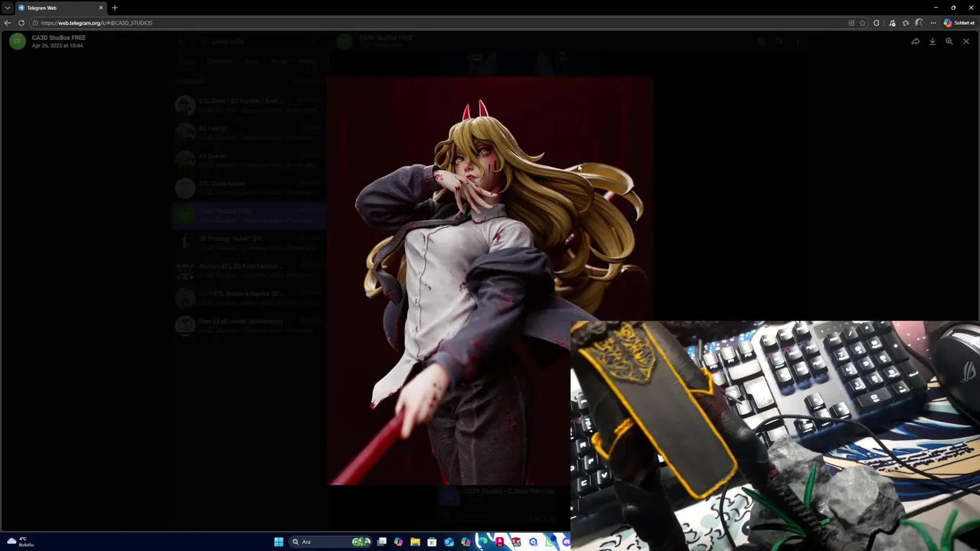Viewport: 980px width, 551px height.
Task: Select the Telegram Web browser tab
Action: (x=61, y=8)
